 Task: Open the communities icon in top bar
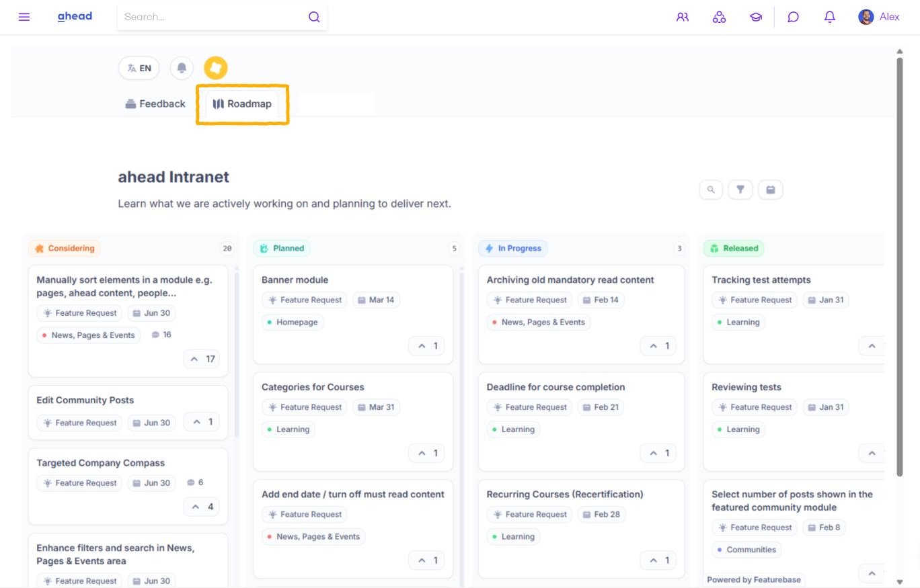[x=719, y=17]
